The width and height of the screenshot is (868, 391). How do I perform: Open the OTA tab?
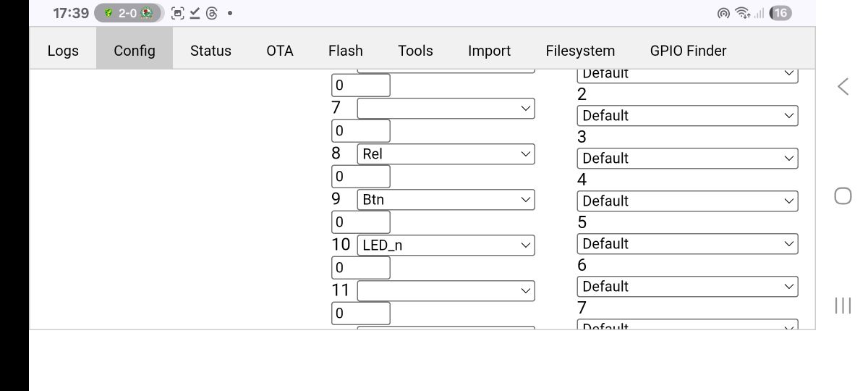tap(280, 51)
